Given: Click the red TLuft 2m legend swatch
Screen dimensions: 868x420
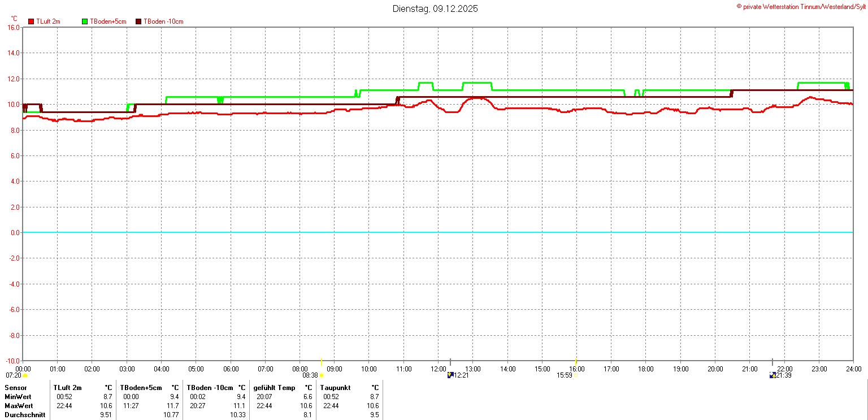Looking at the screenshot, I should 31,21.
